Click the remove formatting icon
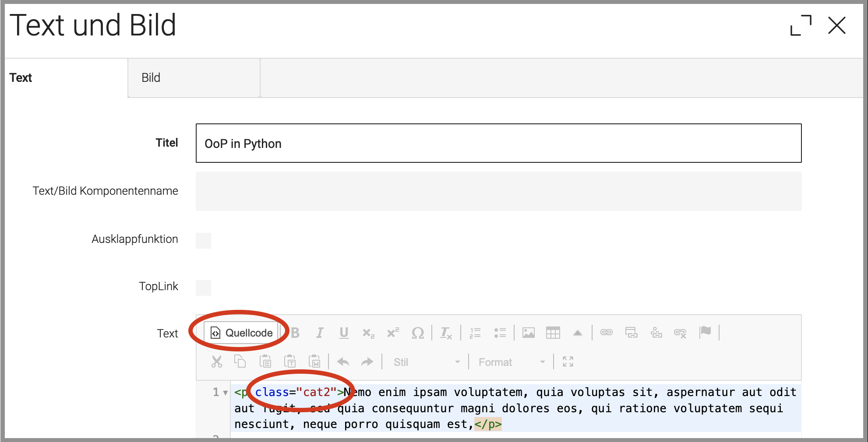The width and height of the screenshot is (868, 442). 446,333
